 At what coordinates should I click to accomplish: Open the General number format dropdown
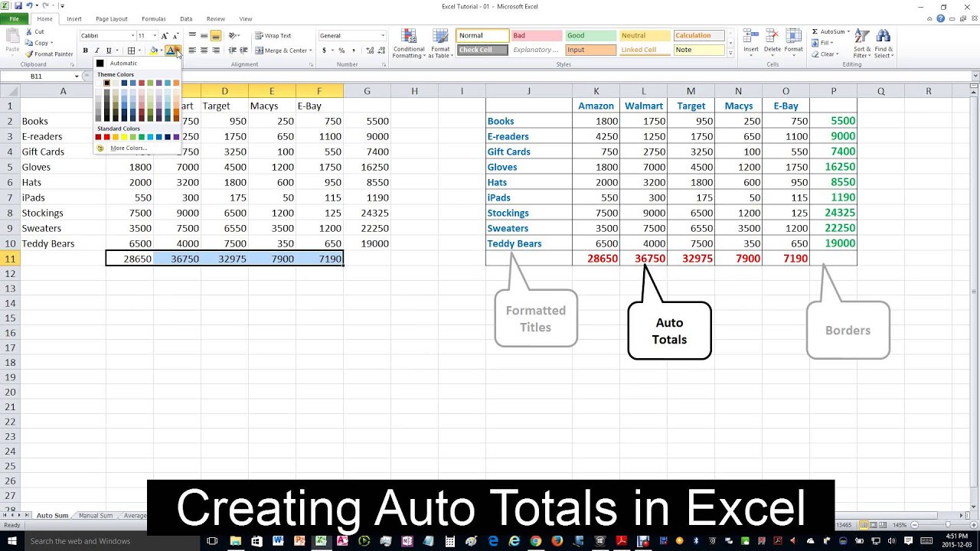(383, 36)
